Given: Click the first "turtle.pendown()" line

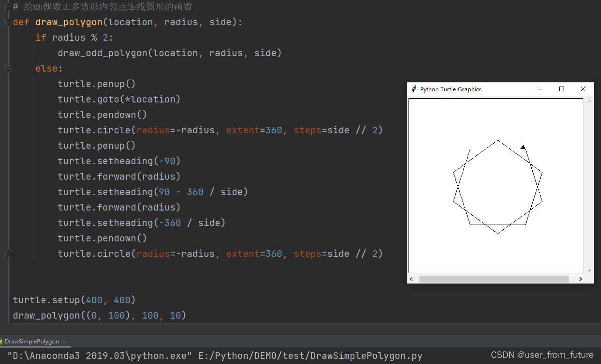Looking at the screenshot, I should [x=103, y=115].
